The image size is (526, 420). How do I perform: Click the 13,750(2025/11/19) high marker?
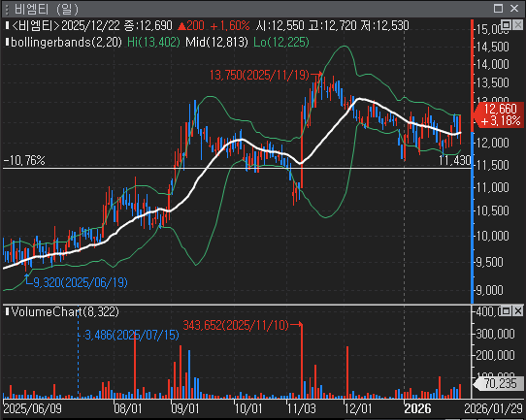(x=259, y=75)
